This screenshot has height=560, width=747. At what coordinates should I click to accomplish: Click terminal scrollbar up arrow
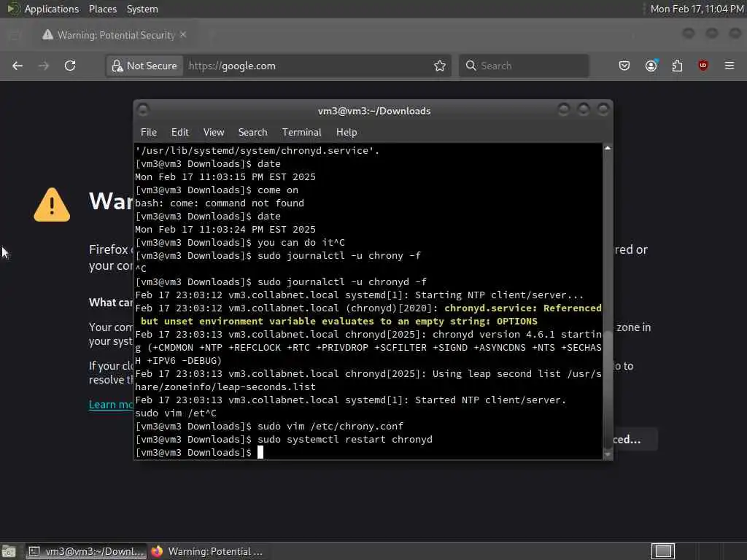pyautogui.click(x=608, y=149)
